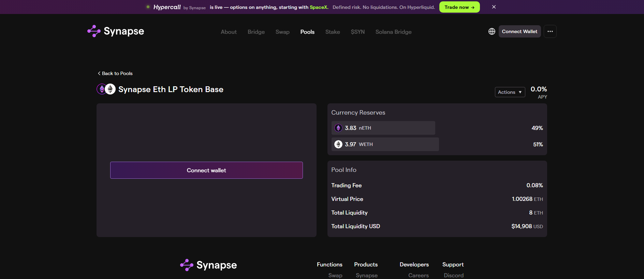Click the Total Liquidity 8 ETH value
The image size is (644, 279).
536,212
